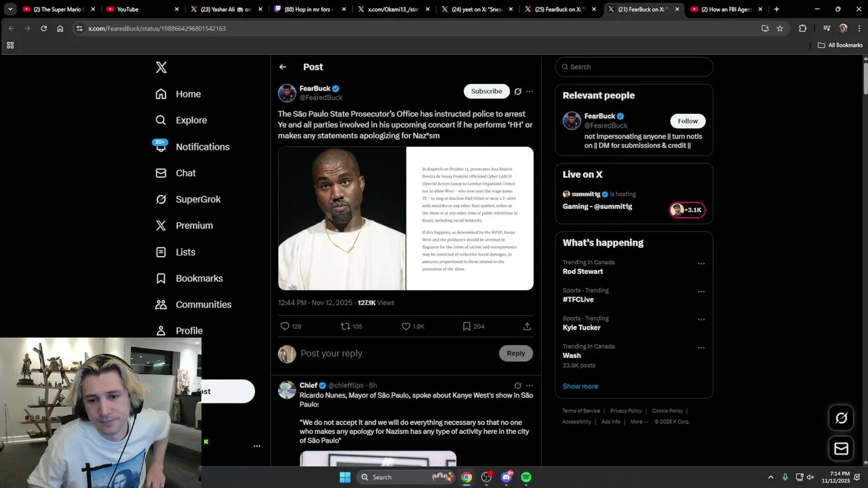This screenshot has height=488, width=868.
Task: Open Show more trends link
Action: 580,386
